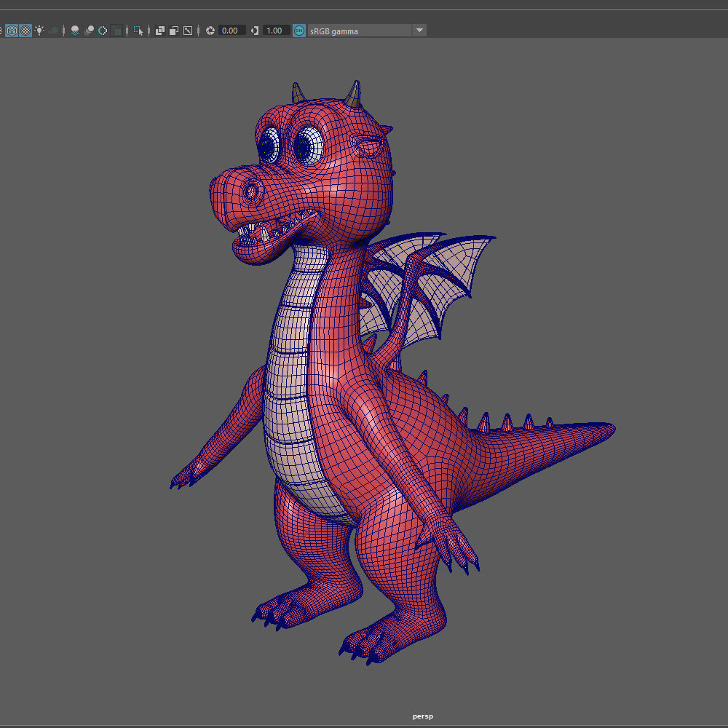Edit the gamma value 1.00 field
The image size is (728, 728).
click(x=276, y=31)
